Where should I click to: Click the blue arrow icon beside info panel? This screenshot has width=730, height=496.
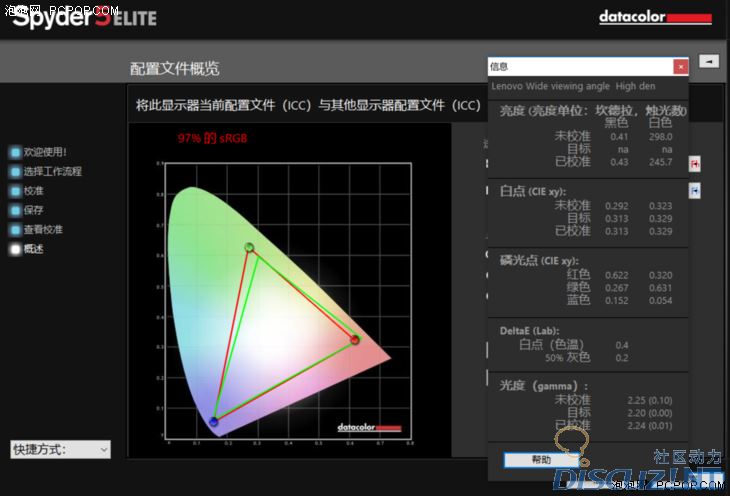694,190
